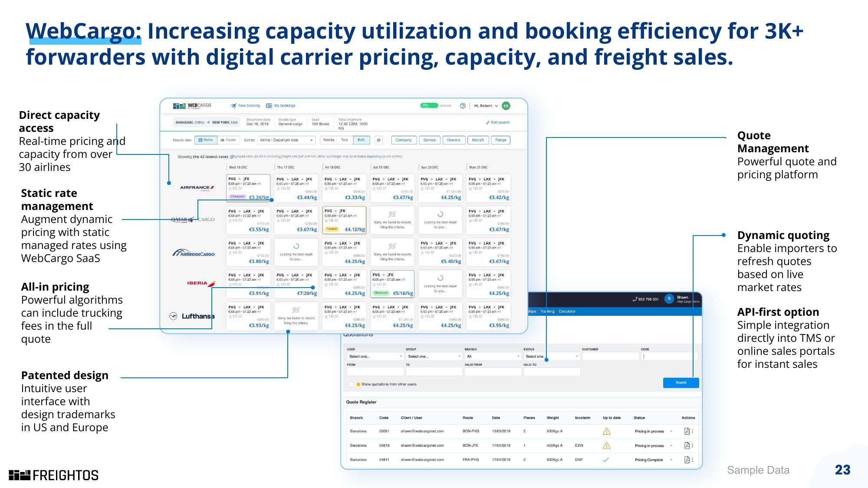Select the Both price display option

pos(361,140)
